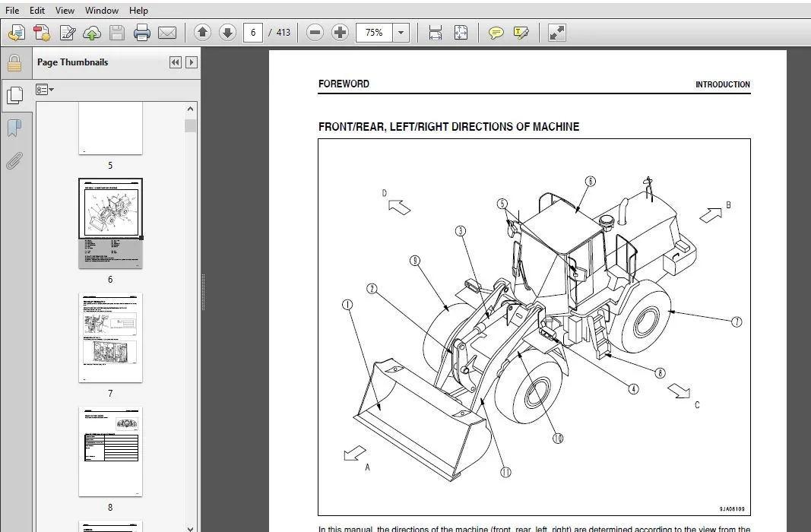Open the Window menu
811x532 pixels.
pyautogui.click(x=101, y=11)
